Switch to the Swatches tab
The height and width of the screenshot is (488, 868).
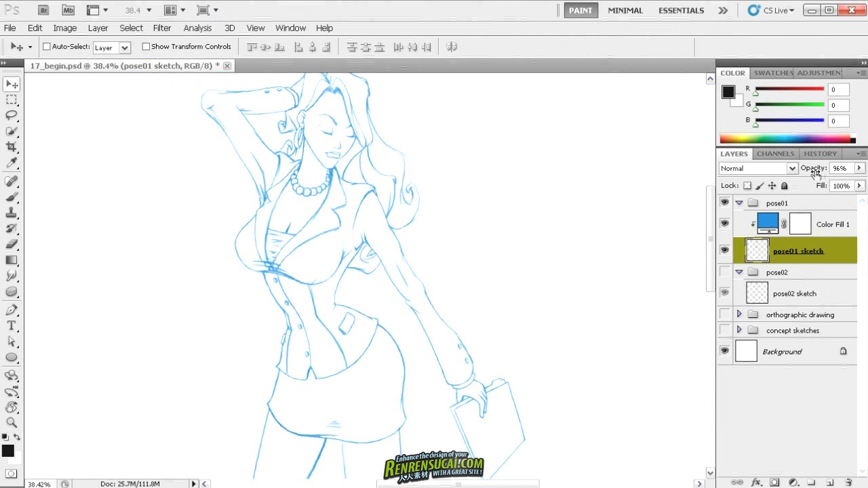[773, 73]
